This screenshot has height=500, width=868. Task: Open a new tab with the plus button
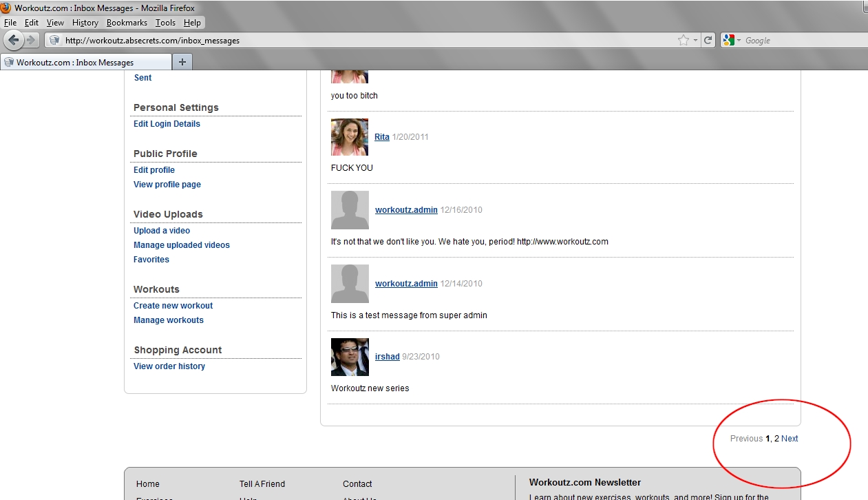click(x=182, y=62)
